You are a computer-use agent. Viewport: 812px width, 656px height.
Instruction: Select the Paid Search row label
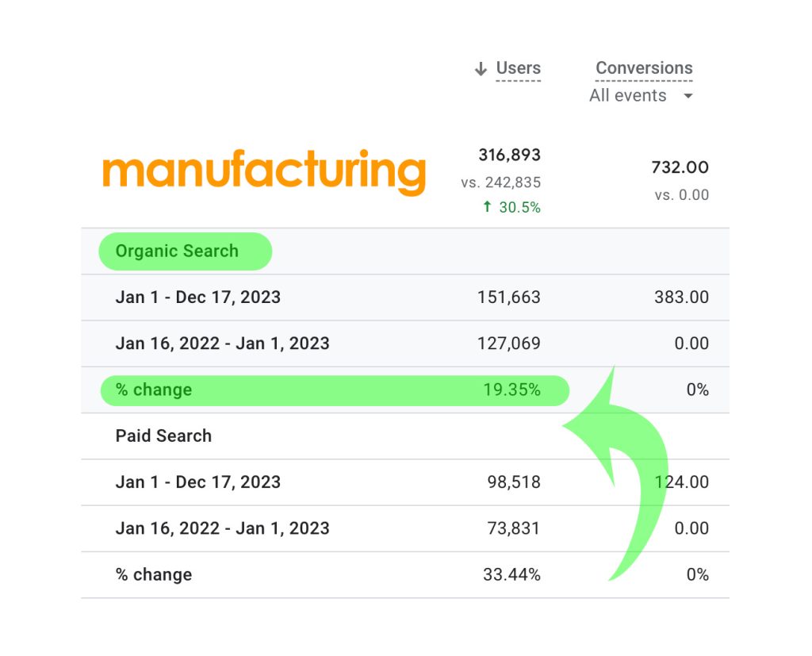tap(163, 435)
